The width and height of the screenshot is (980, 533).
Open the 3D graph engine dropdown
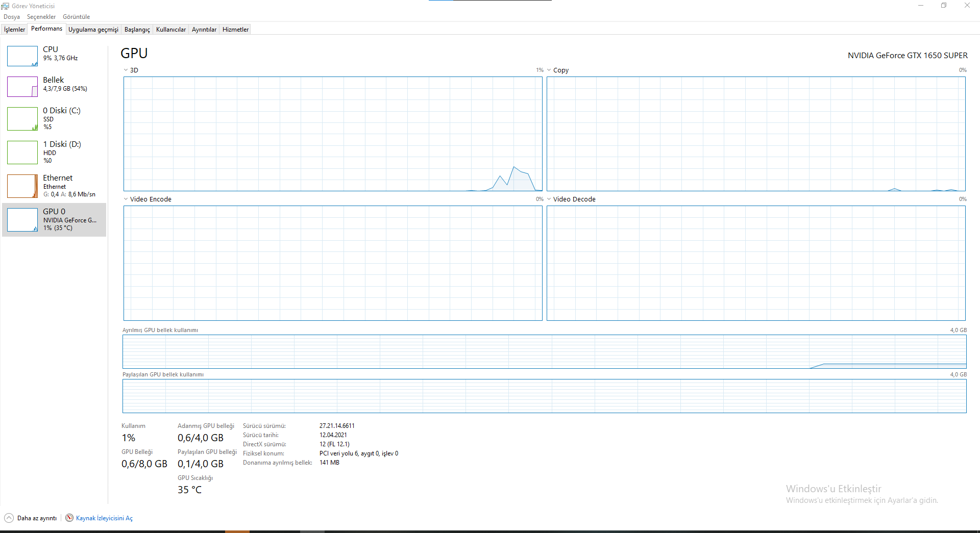126,70
